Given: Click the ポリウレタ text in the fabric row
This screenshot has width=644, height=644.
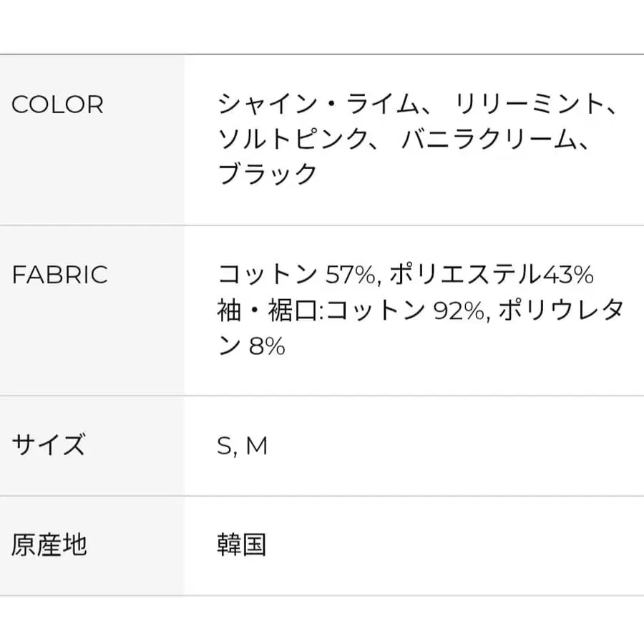Looking at the screenshot, I should [563, 310].
